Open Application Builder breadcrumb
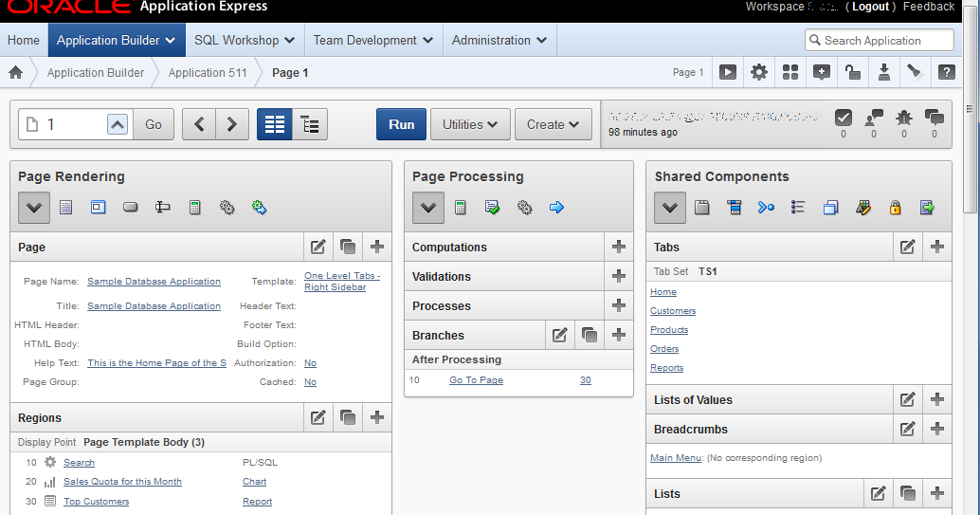 pyautogui.click(x=96, y=73)
